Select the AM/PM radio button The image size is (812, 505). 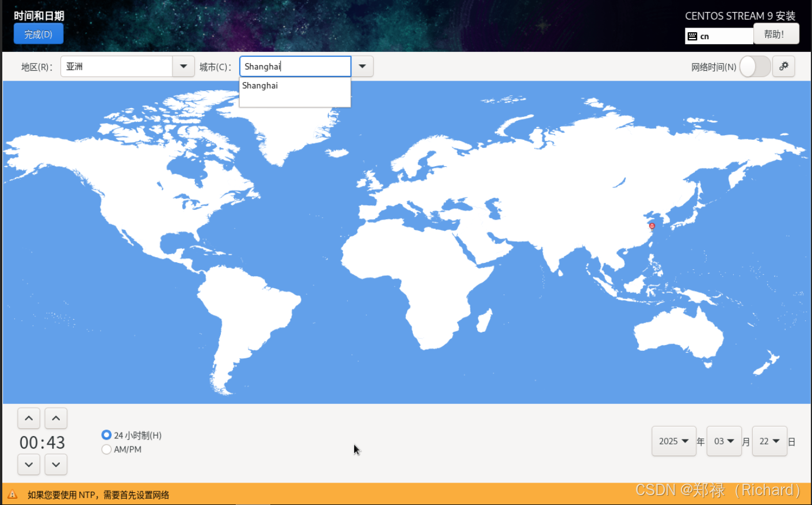106,449
